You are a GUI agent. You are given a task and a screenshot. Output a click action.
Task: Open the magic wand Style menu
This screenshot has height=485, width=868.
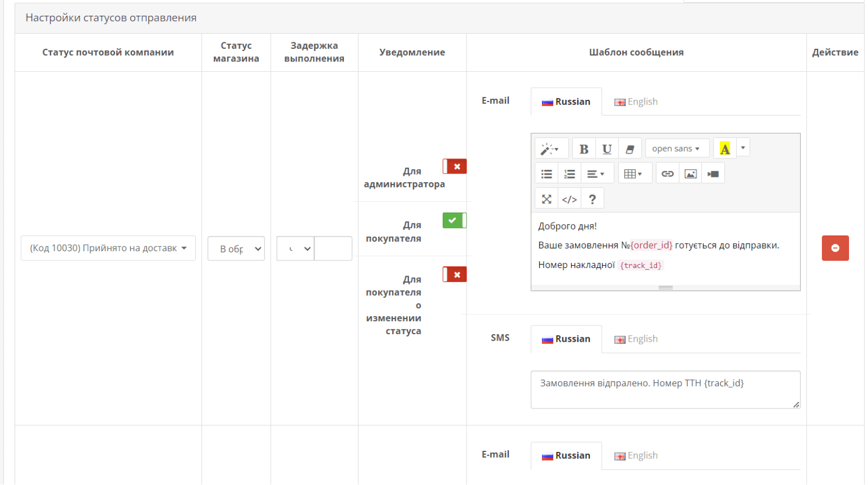[x=551, y=148]
